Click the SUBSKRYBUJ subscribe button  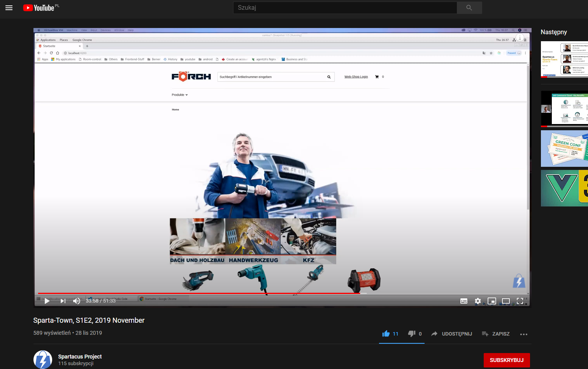(507, 360)
